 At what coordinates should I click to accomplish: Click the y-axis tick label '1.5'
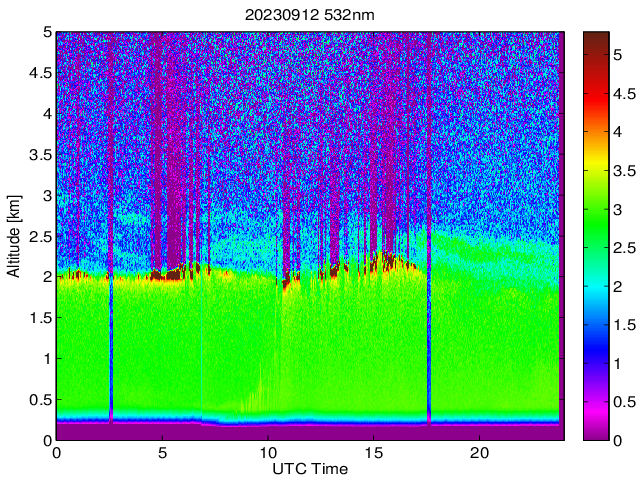click(x=41, y=318)
